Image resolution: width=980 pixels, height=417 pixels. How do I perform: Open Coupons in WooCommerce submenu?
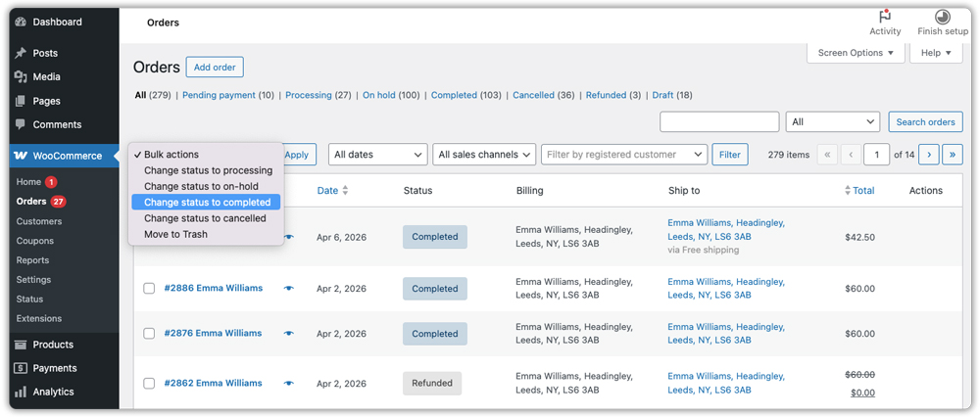[x=35, y=241]
